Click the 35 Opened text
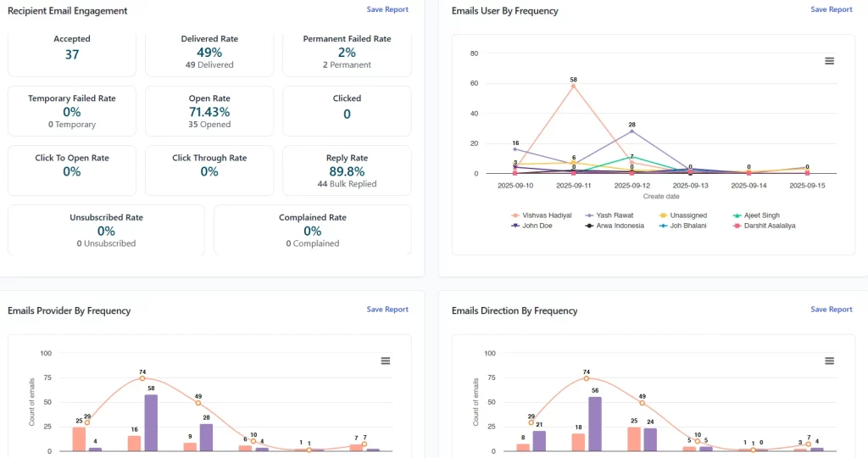 (x=209, y=124)
